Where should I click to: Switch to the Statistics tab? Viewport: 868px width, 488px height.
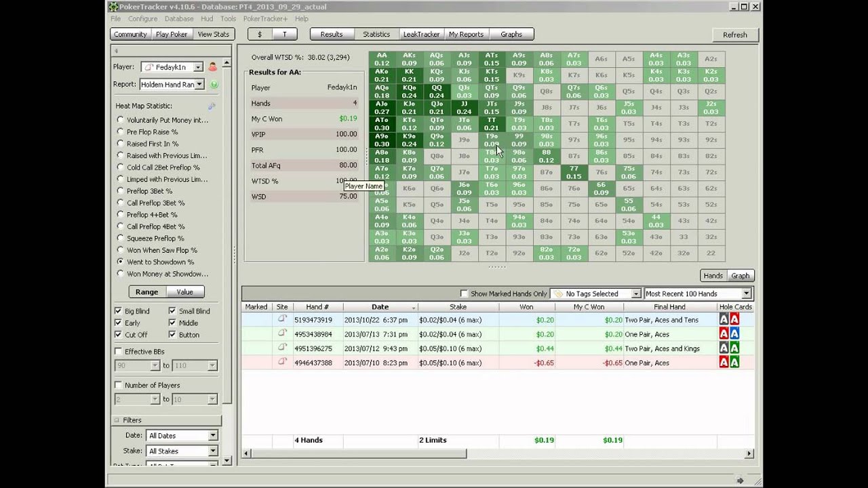[x=376, y=34]
